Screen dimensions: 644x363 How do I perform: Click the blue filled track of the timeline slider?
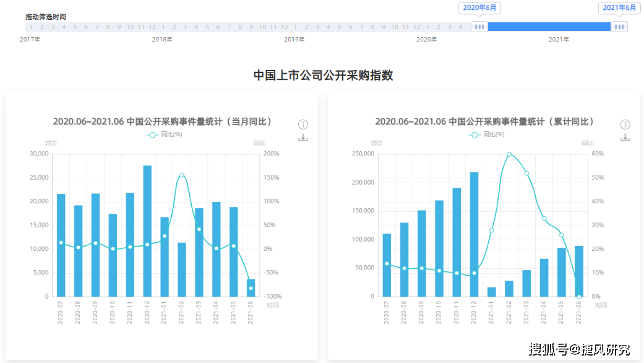(549, 27)
